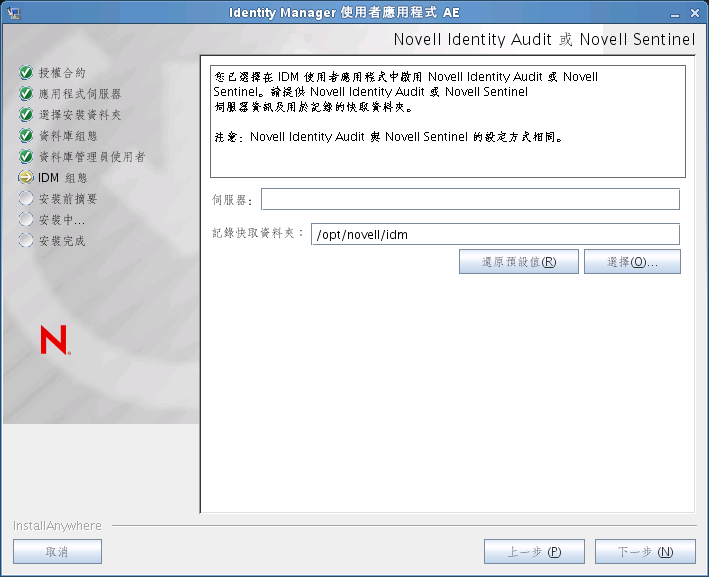The height and width of the screenshot is (577, 709).
Task: Click the green check icon beside 資料庫管理員使用者
Action: (26, 156)
